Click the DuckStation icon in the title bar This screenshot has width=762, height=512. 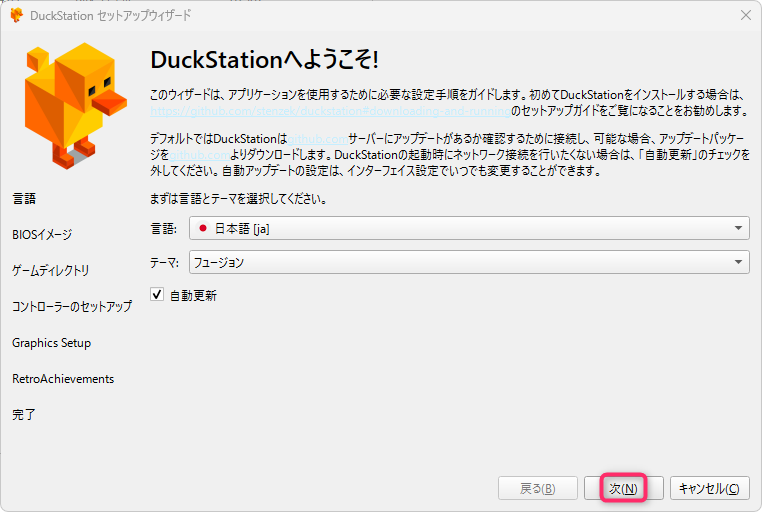(16, 16)
